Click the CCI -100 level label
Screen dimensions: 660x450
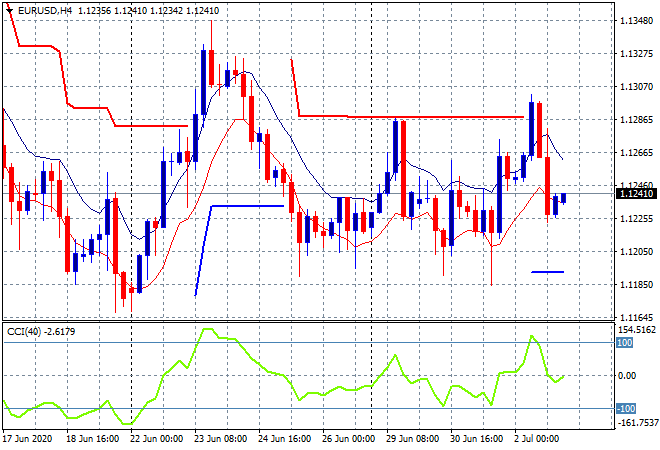626,408
